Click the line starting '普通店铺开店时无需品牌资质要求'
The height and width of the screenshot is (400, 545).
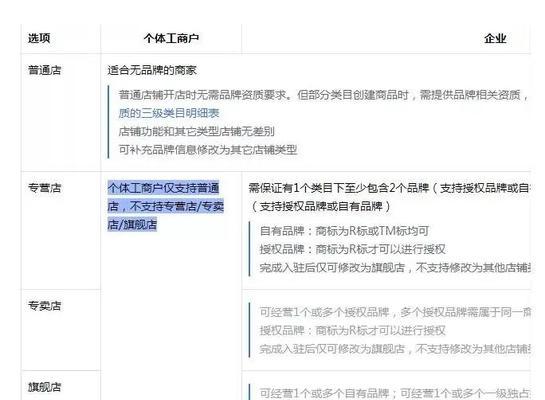[x=324, y=95]
